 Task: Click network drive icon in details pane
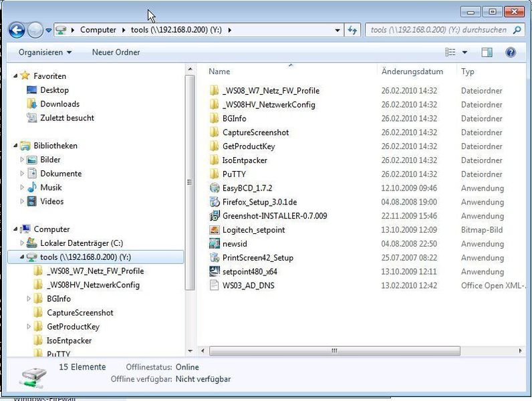tap(33, 377)
